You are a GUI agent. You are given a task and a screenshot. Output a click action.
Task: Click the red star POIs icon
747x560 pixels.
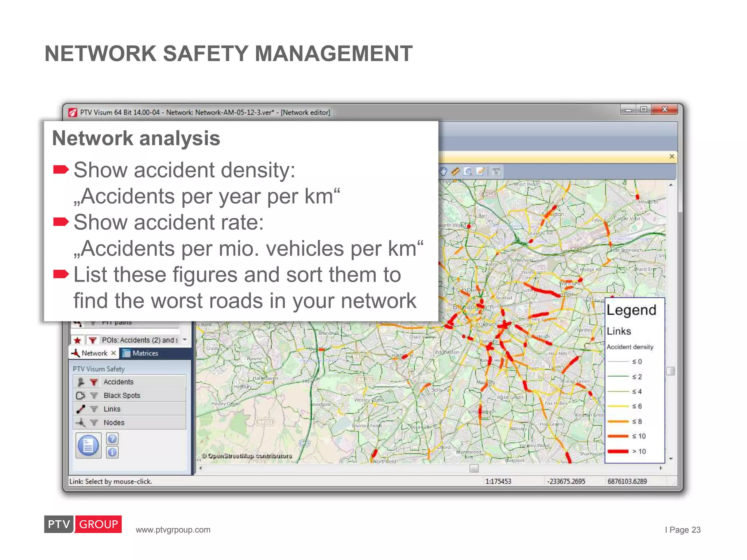click(77, 340)
